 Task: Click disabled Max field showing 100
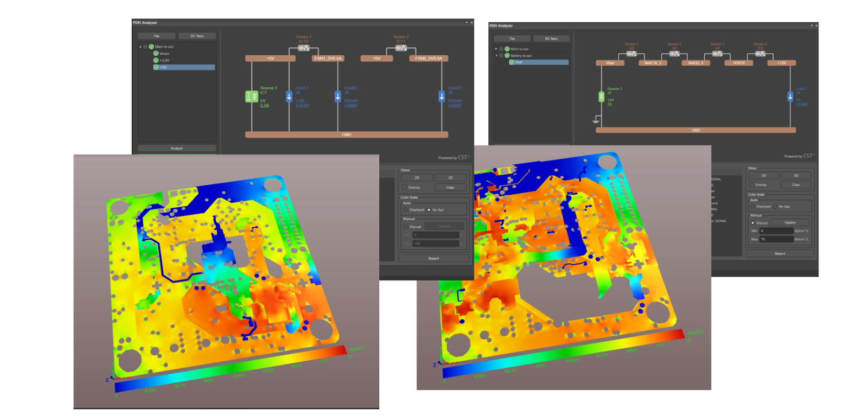pos(436,243)
